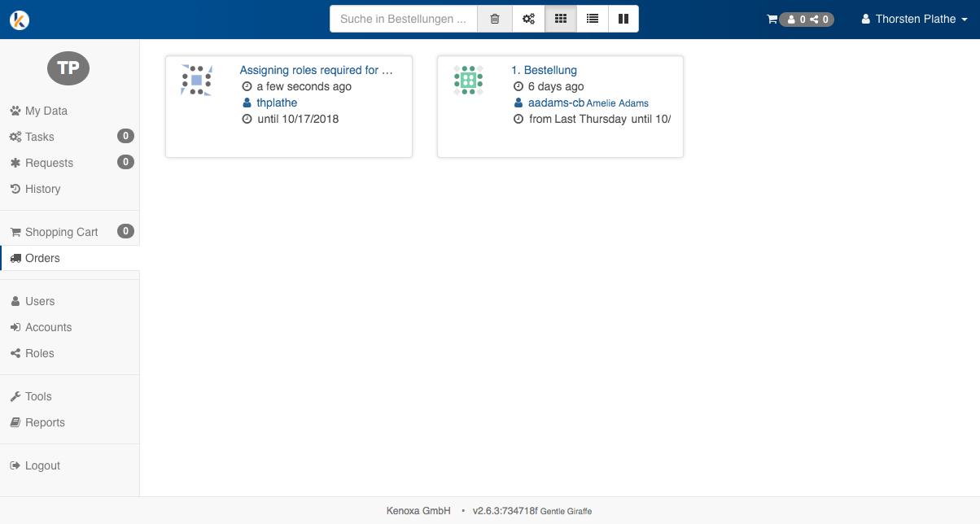Image resolution: width=980 pixels, height=524 pixels.
Task: Click the Kenoxa logo icon
Action: [20, 20]
